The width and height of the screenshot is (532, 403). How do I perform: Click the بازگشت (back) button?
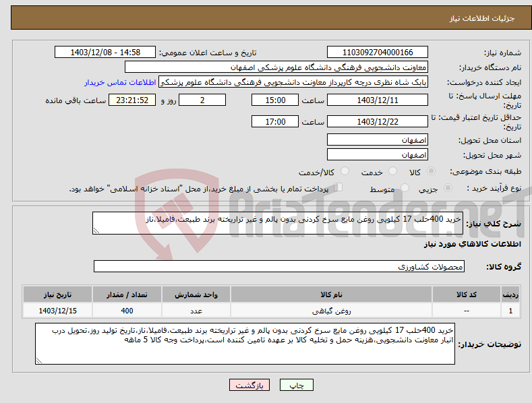tap(249, 385)
